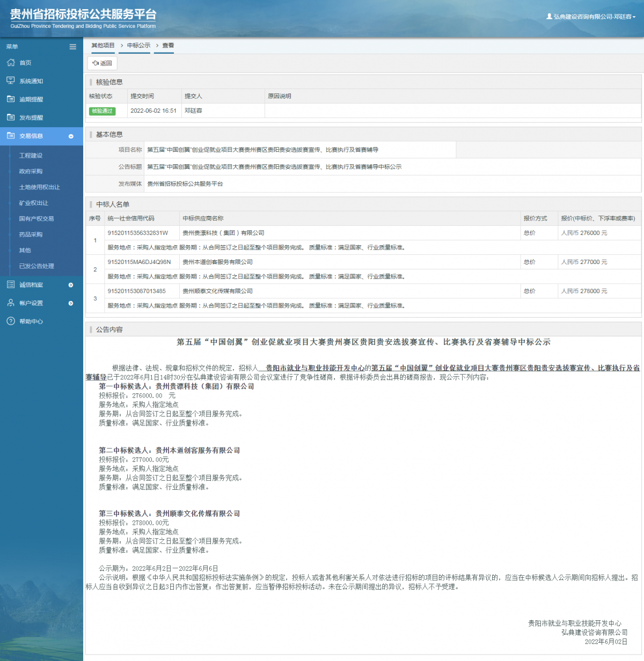Viewport: 644px width, 661px height.
Task: Expand the 诚信档案 arrow
Action: [x=71, y=285]
